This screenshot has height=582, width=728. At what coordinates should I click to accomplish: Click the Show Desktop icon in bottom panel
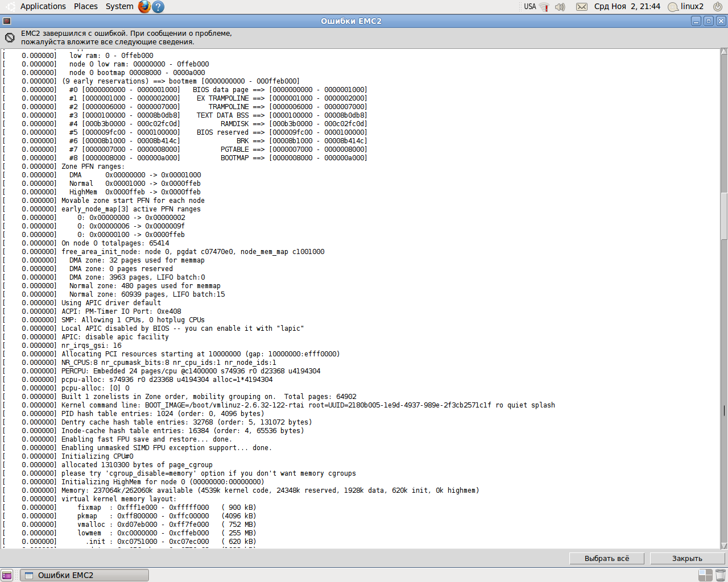click(x=7, y=575)
